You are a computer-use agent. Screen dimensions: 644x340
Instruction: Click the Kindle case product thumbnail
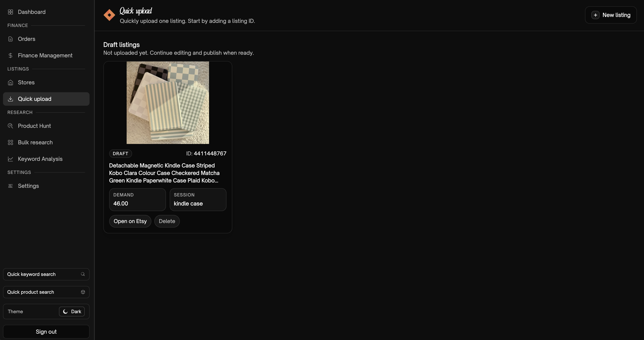(168, 103)
